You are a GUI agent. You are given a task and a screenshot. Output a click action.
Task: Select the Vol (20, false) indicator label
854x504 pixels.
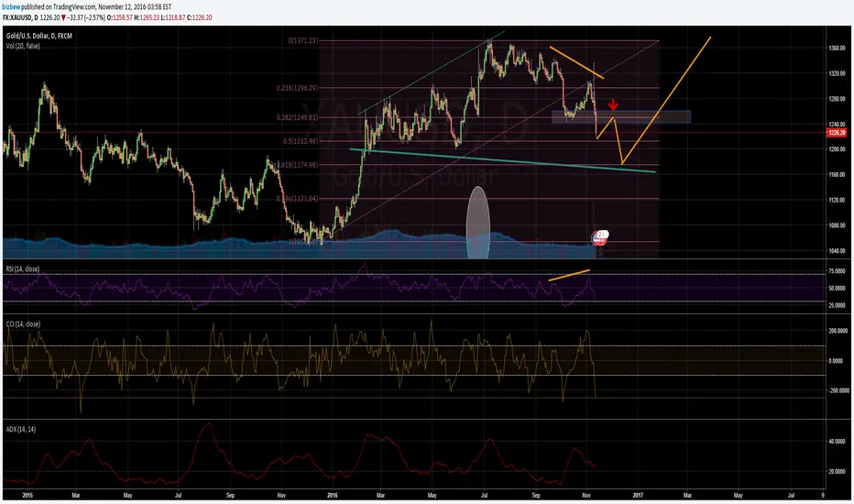pos(23,46)
